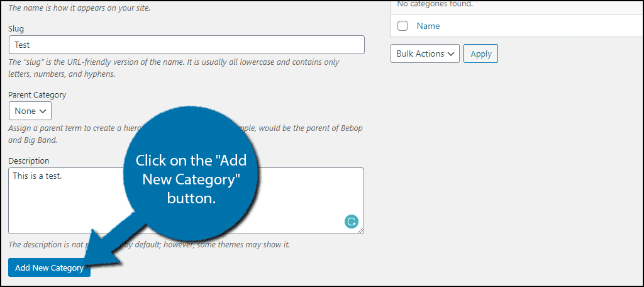Viewport: 644px width, 287px height.
Task: Click the Apply button for bulk actions
Action: pos(480,54)
